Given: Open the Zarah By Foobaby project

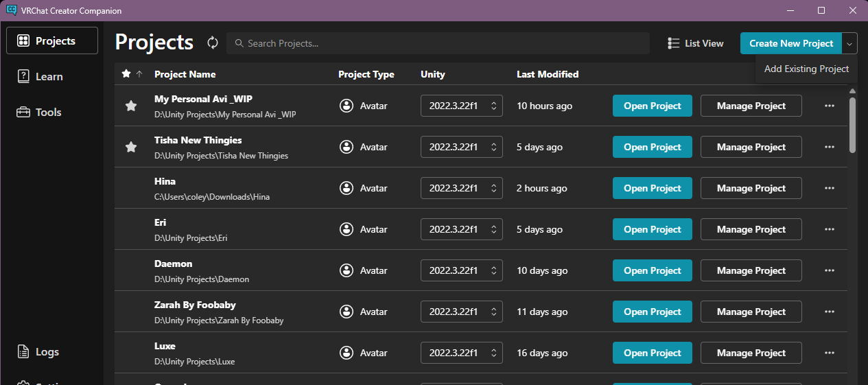Looking at the screenshot, I should [x=652, y=312].
